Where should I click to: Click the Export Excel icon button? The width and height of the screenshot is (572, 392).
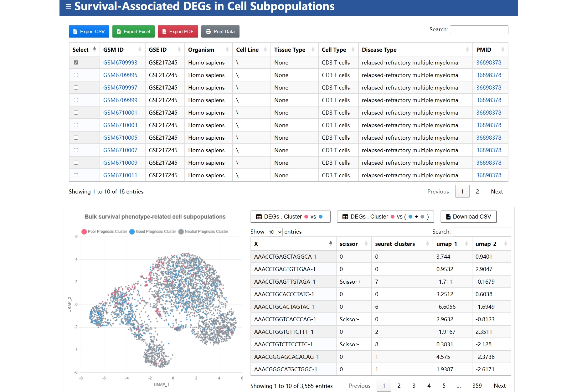pyautogui.click(x=119, y=31)
